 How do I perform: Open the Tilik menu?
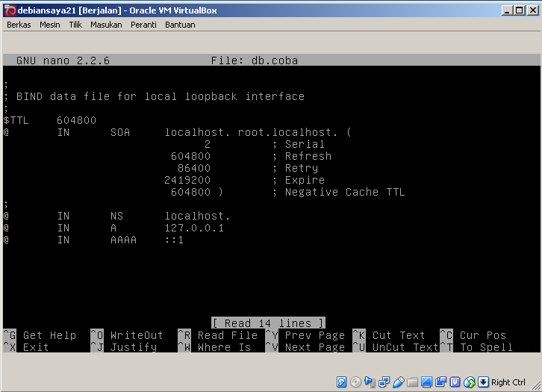(x=75, y=25)
